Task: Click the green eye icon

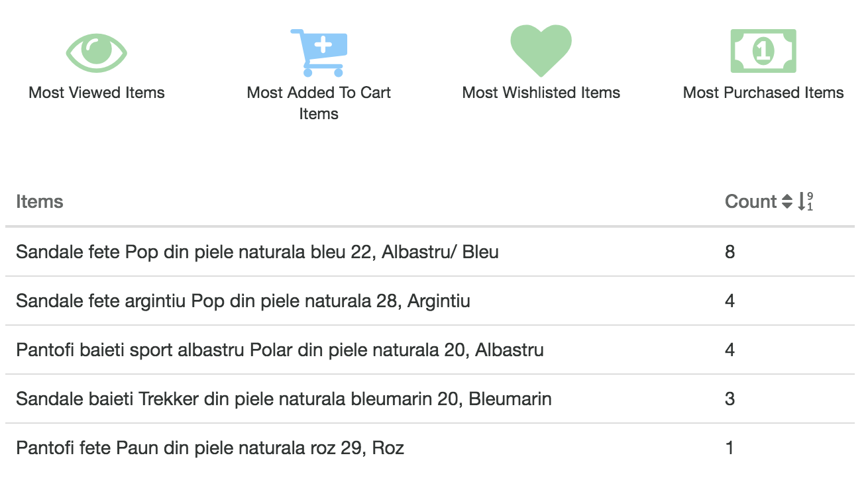Action: point(97,52)
